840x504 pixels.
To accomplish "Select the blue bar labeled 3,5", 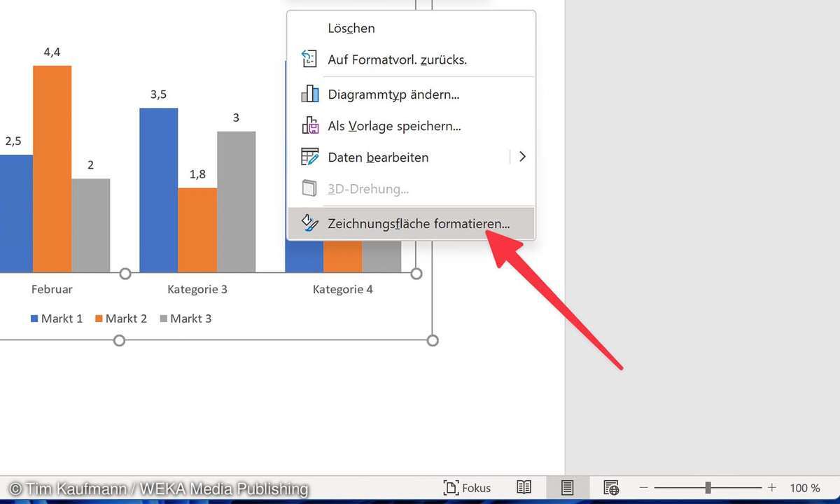I will tap(158, 190).
